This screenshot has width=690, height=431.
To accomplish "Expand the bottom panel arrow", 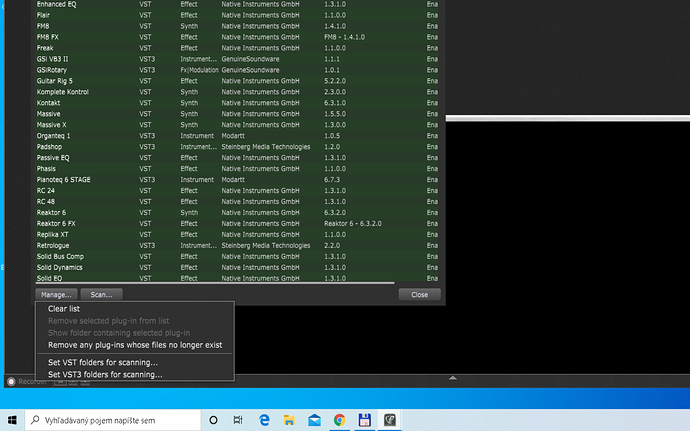I will click(452, 378).
